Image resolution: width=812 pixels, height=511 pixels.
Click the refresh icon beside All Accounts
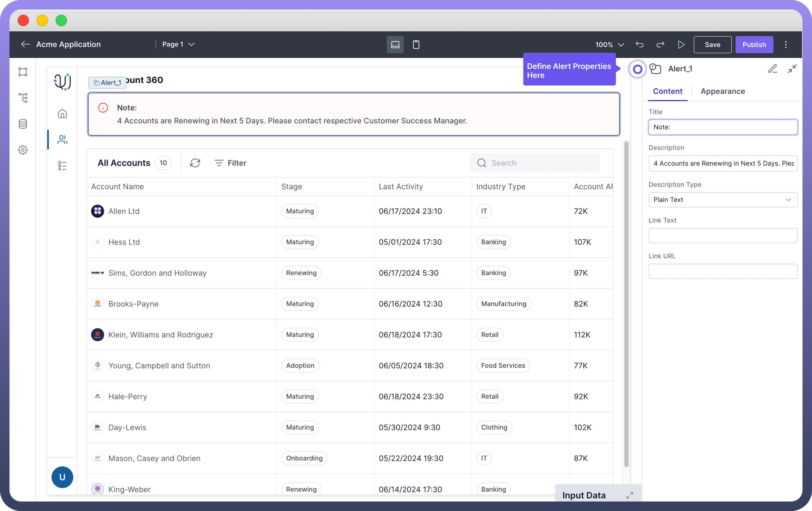tap(195, 163)
